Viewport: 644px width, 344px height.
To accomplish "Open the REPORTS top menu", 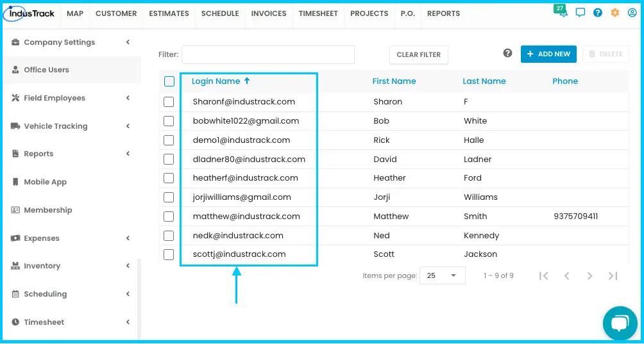I will click(444, 13).
